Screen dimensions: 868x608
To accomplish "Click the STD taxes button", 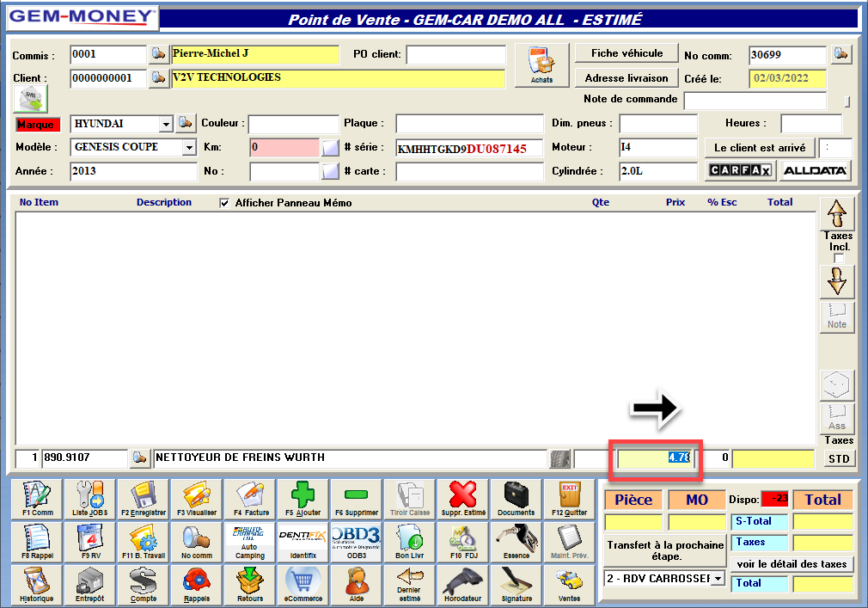I will click(839, 458).
